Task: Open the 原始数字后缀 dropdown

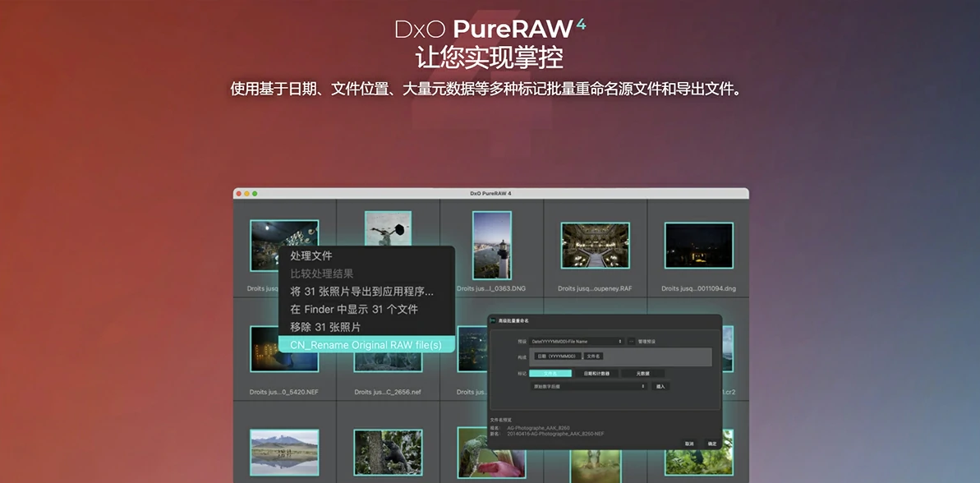Action: point(588,387)
